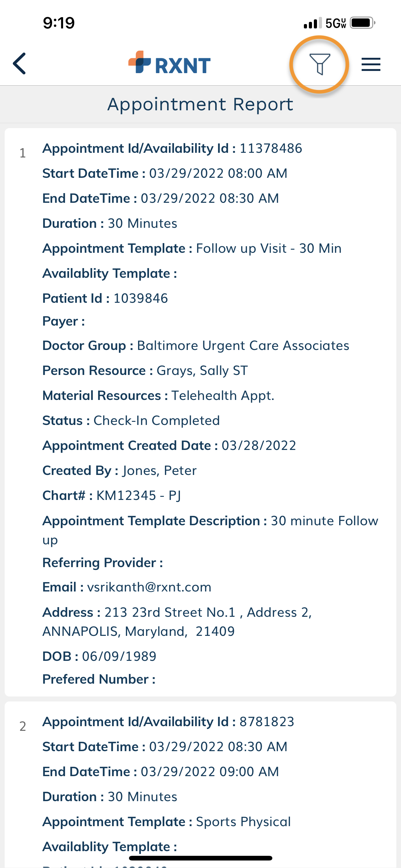Go back with the left chevron
Image resolution: width=401 pixels, height=868 pixels.
click(x=20, y=63)
